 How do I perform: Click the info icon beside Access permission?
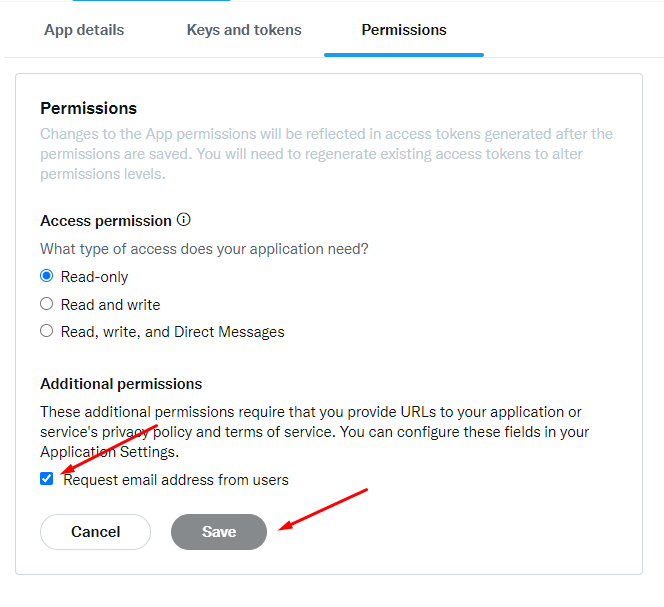pyautogui.click(x=183, y=220)
